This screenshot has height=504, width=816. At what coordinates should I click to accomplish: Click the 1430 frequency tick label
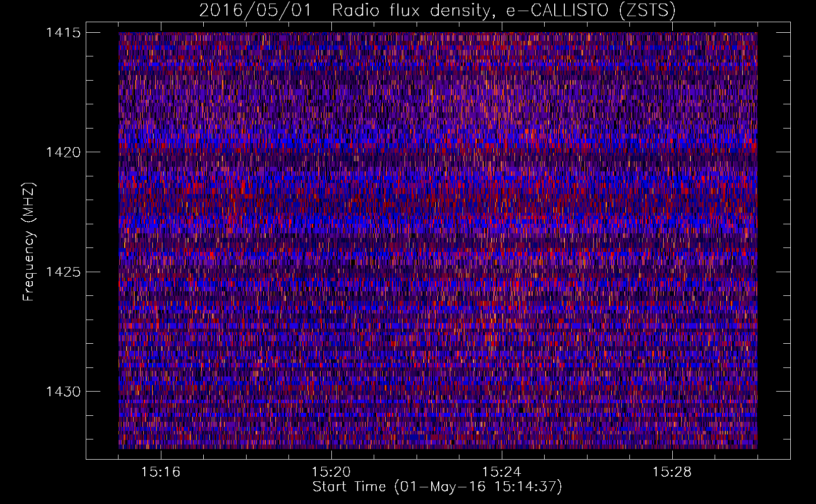[63, 392]
